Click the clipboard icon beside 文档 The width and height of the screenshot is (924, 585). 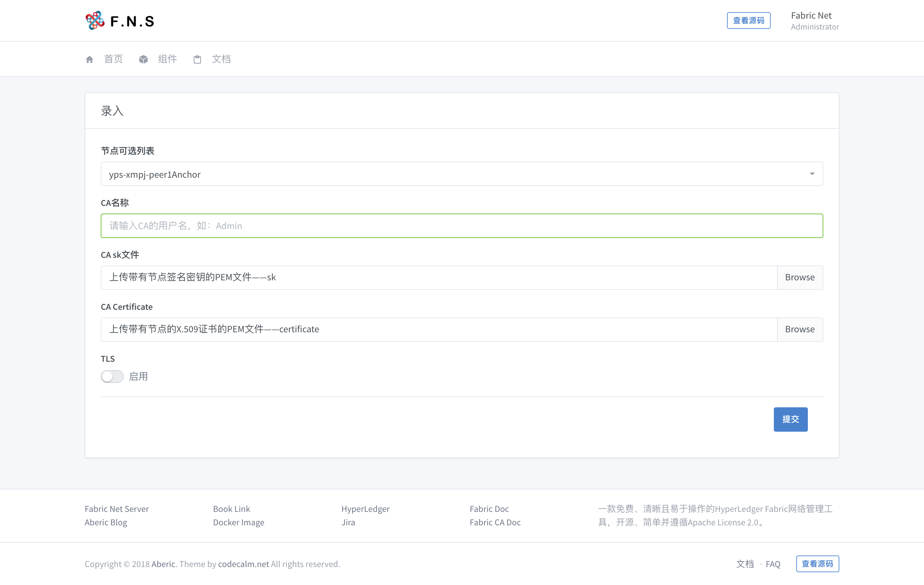pos(197,59)
